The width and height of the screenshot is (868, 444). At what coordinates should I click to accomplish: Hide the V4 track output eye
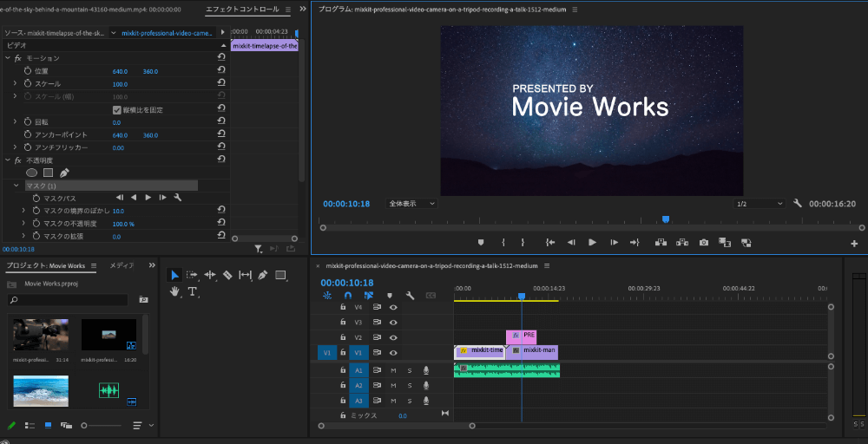(x=393, y=307)
